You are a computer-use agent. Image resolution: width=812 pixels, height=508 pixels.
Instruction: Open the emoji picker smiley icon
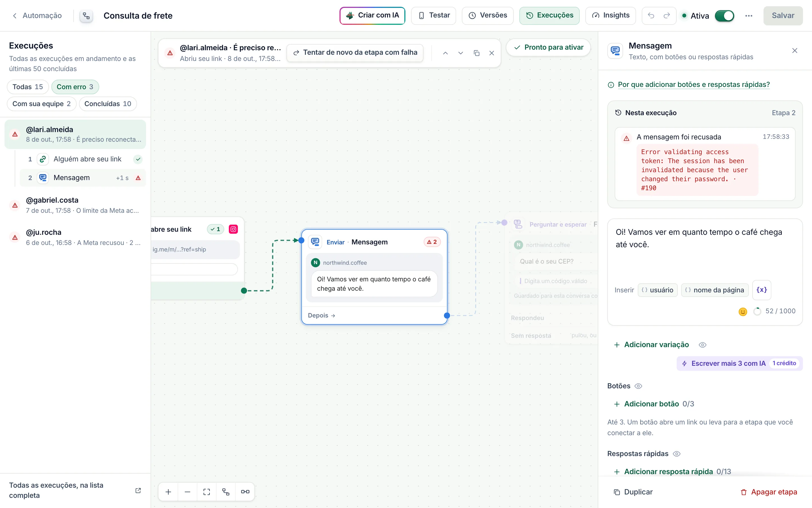pos(743,312)
